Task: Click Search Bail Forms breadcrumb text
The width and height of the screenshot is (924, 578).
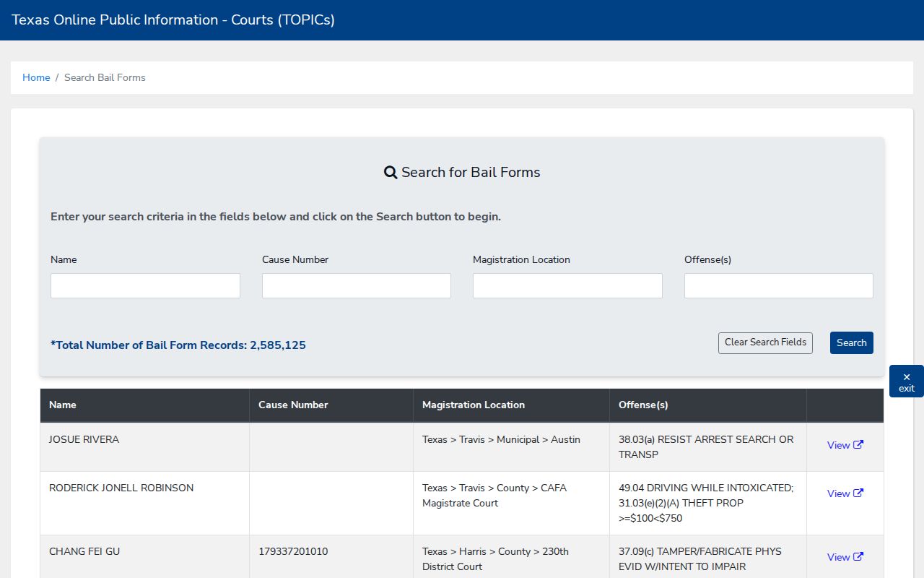Action: point(105,77)
